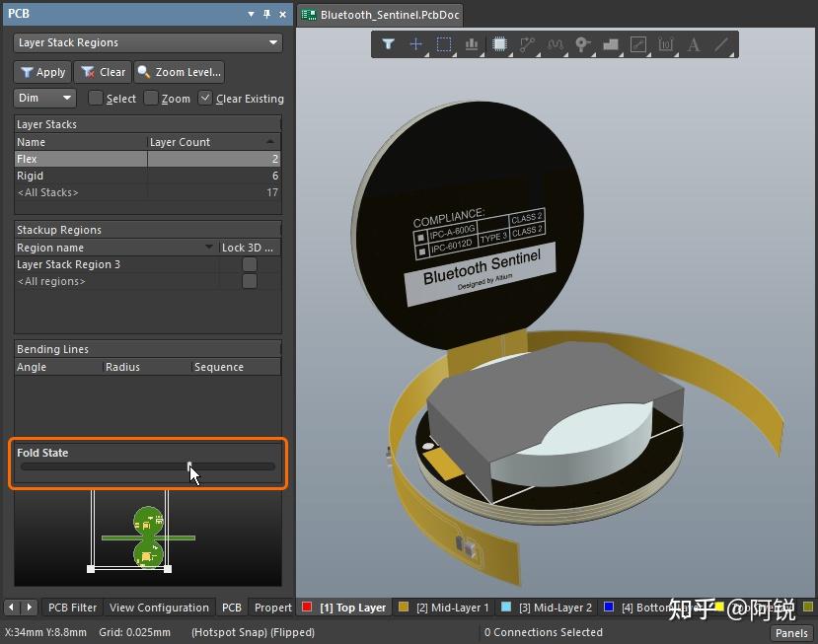Open the View Configuration tab
Viewport: 818px width, 644px height.
(159, 608)
